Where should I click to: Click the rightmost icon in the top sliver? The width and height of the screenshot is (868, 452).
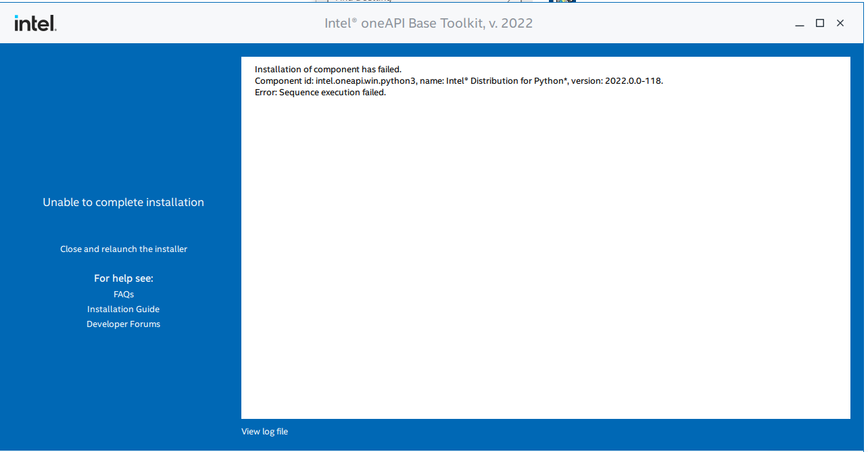(x=573, y=2)
